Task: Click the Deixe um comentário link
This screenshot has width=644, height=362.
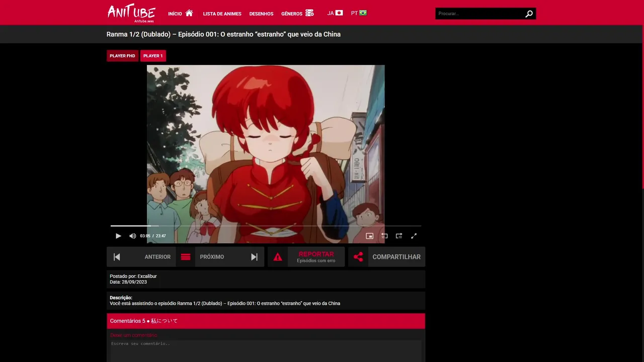Action: pos(134,335)
